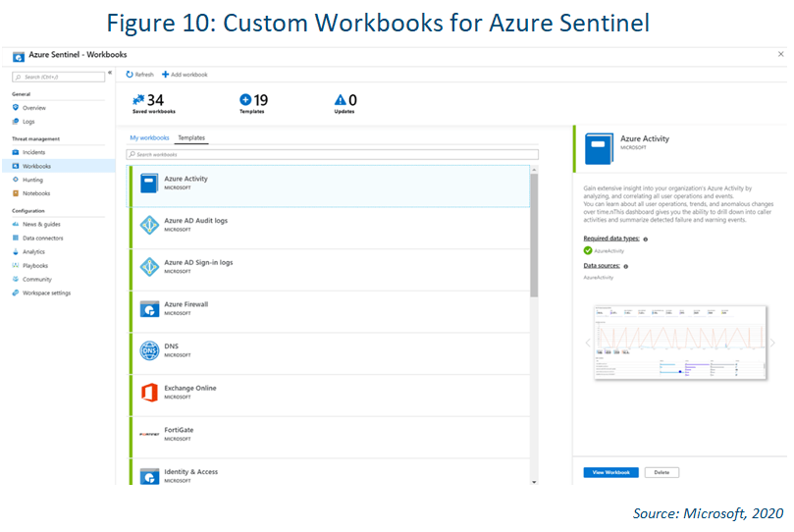Screen dimensions: 794x532
Task: Click the workbook list scrollbar thumb
Action: pos(534,236)
